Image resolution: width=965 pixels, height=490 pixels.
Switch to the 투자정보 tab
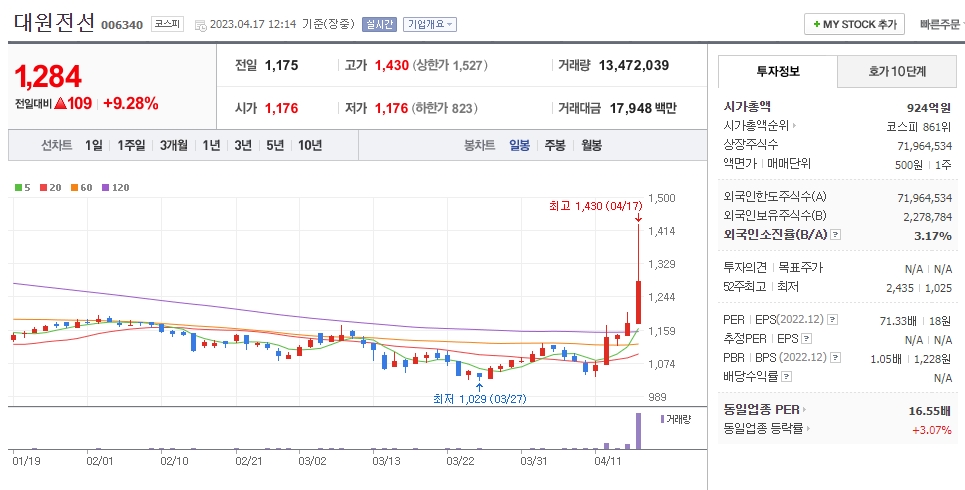(x=778, y=71)
